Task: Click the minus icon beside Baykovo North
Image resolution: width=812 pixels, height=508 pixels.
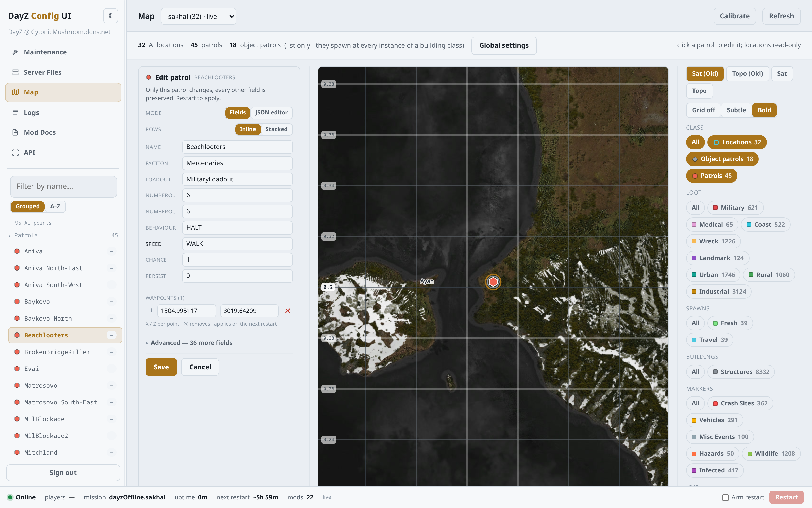Action: [111, 319]
